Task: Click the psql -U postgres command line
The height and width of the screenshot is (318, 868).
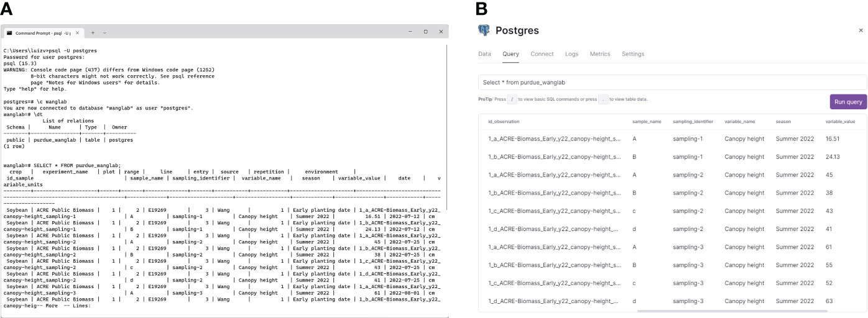Action: (50, 50)
